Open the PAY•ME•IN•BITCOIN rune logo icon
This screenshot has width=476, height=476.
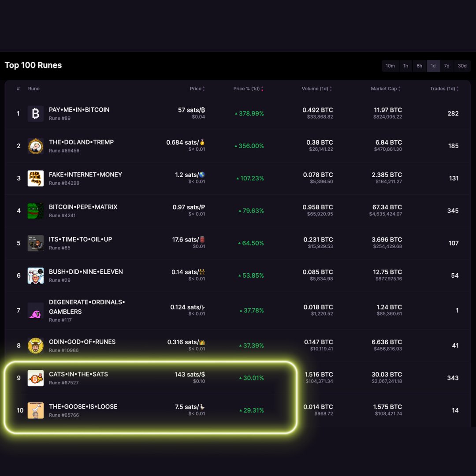[x=36, y=114]
